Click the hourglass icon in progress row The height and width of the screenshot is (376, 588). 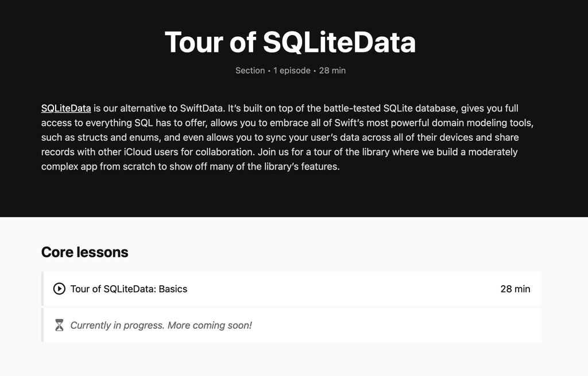[59, 325]
